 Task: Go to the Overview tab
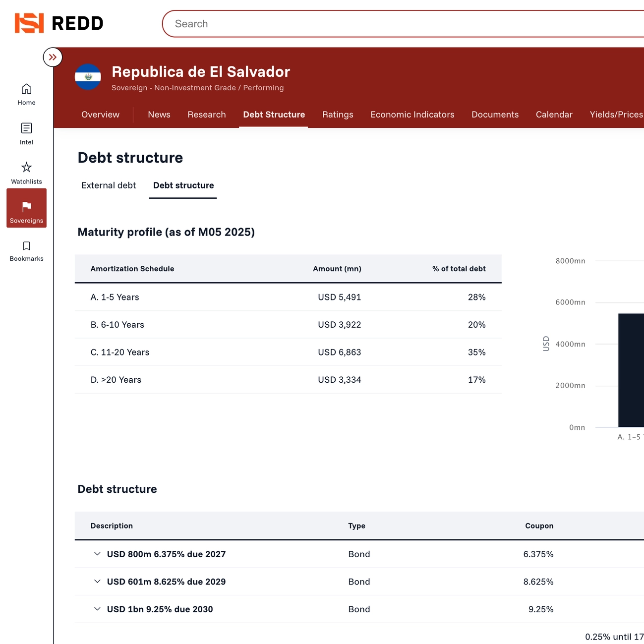coord(100,115)
